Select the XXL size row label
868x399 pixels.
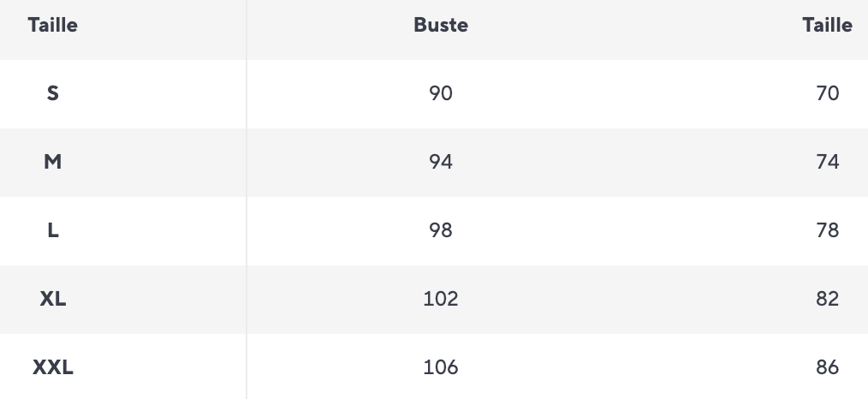[52, 367]
